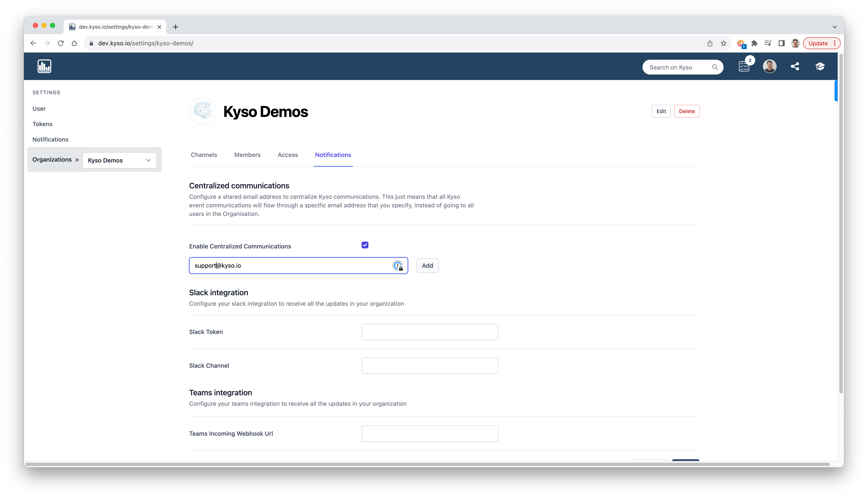
Task: Click the Kyso logo in header
Action: coord(44,66)
